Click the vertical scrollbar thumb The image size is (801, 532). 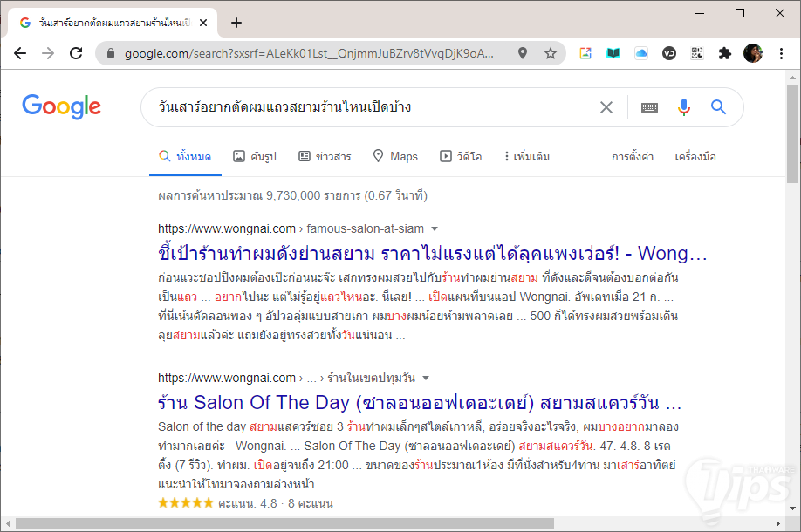point(792,133)
